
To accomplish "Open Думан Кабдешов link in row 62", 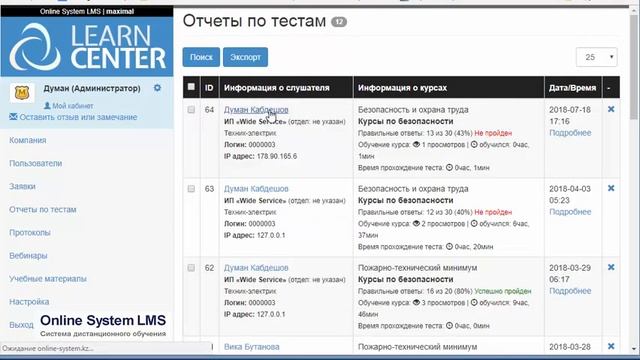I will coord(256,268).
